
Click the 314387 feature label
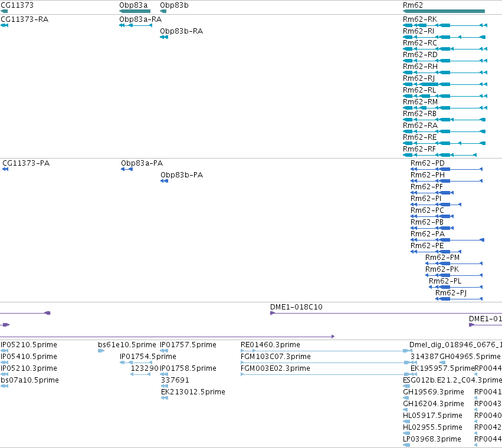coord(425,357)
